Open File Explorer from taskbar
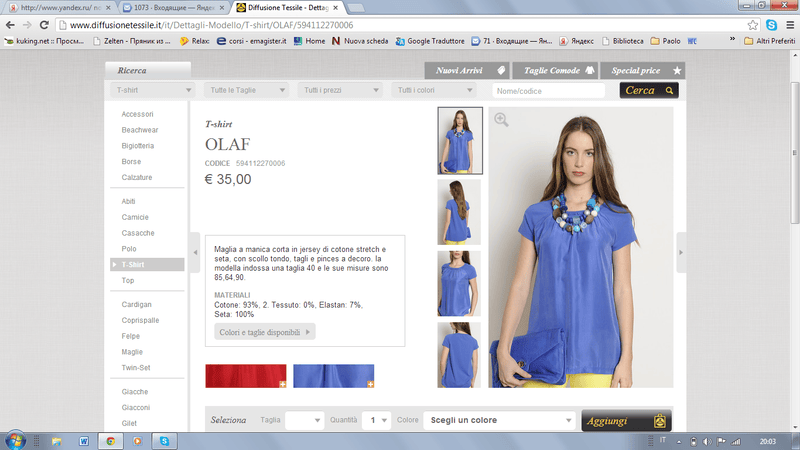 (x=56, y=441)
